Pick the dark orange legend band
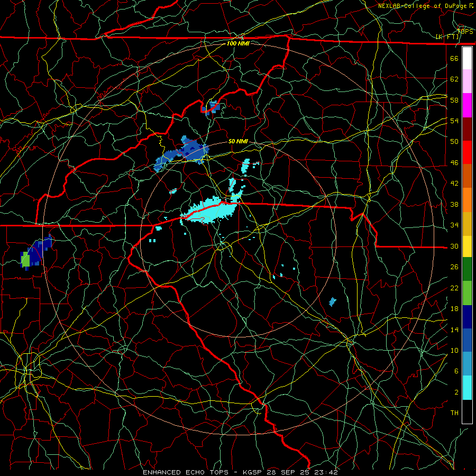 467,176
